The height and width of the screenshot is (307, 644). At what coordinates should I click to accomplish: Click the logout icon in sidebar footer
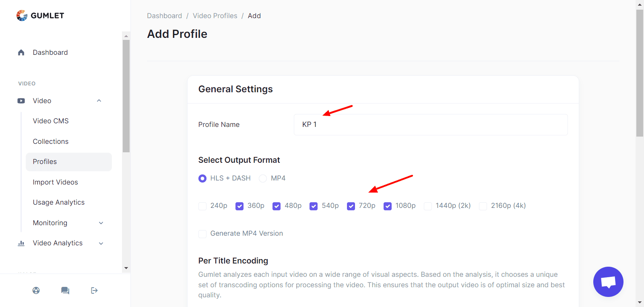coord(94,290)
